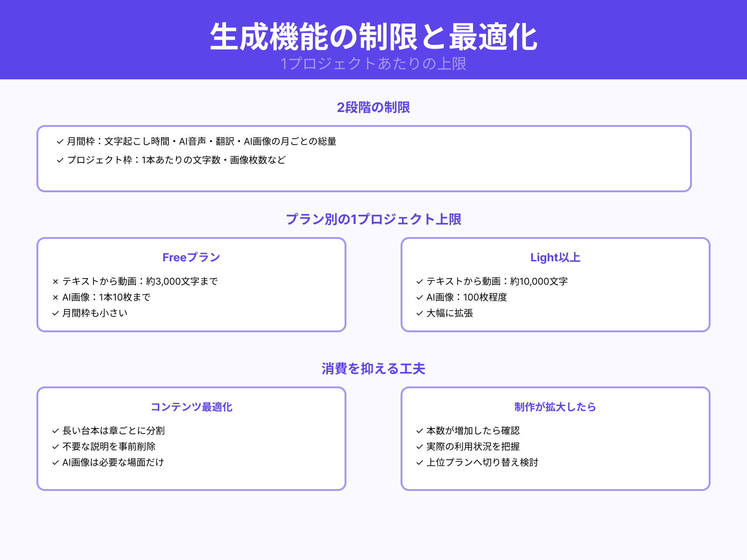Select the 消費を抑える工夫 heading
747x560 pixels.
pyautogui.click(x=373, y=368)
